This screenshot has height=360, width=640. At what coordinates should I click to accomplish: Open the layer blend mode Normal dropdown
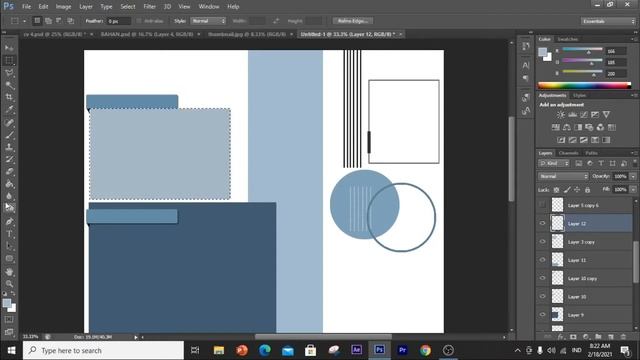pos(563,176)
